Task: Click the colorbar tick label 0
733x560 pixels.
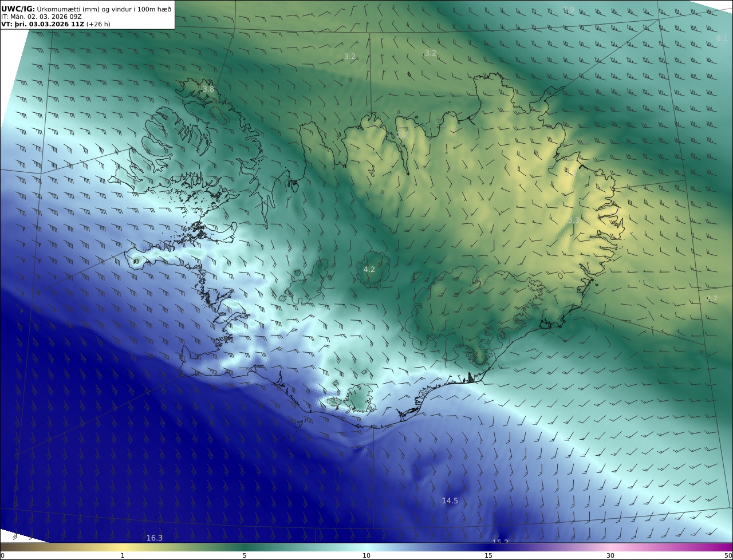Action: 2,555
